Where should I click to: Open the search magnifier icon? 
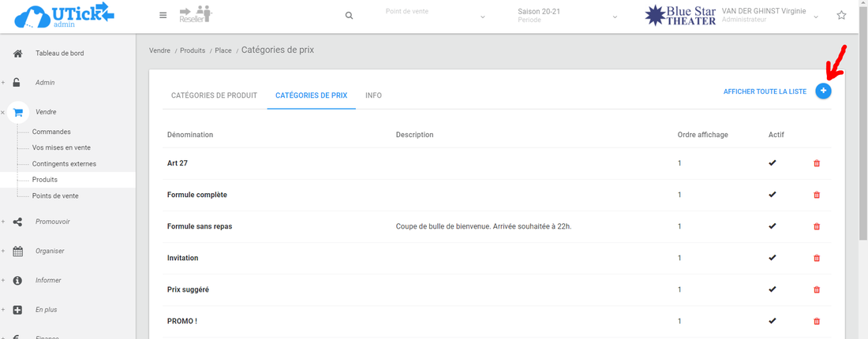349,16
